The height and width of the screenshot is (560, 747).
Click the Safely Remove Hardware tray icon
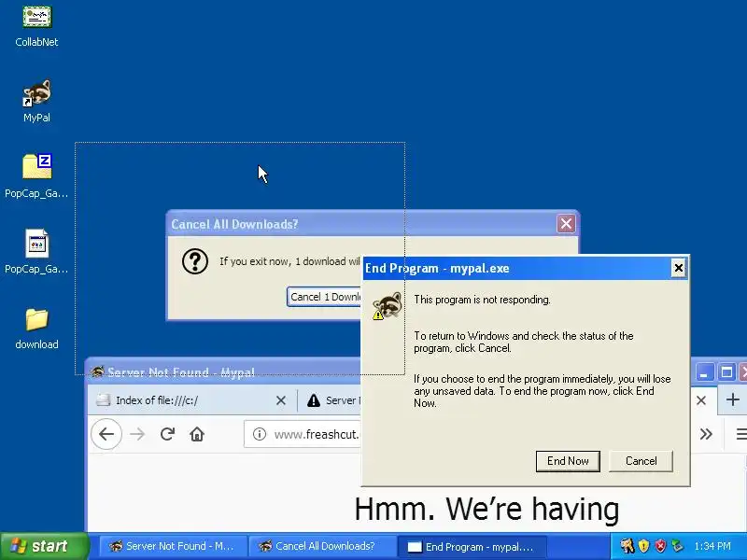(677, 546)
